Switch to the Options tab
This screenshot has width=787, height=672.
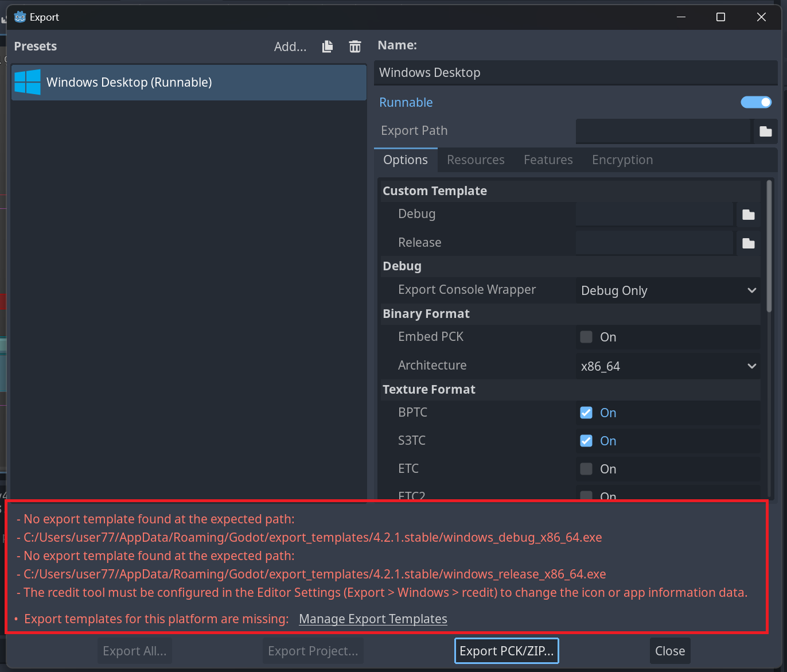(x=406, y=160)
